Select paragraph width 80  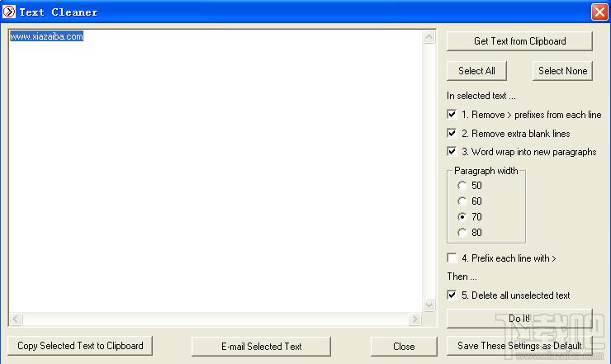[462, 233]
